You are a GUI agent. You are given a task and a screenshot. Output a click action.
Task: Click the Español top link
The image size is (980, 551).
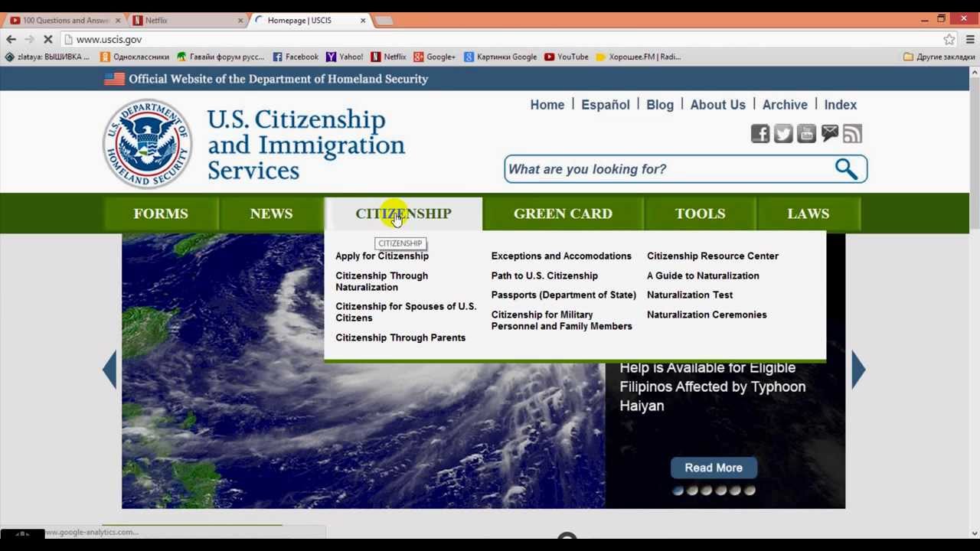point(606,105)
